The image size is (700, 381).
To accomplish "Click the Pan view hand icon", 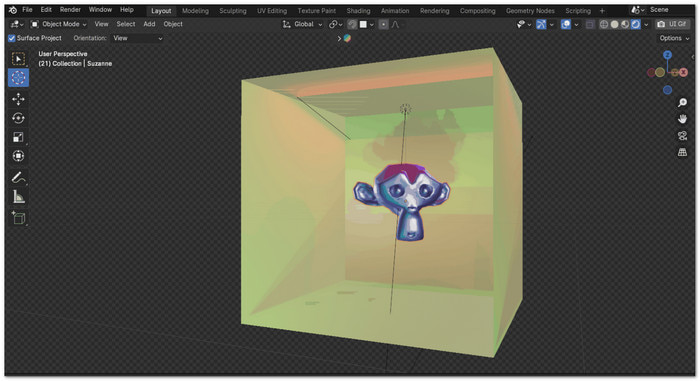I will (682, 119).
